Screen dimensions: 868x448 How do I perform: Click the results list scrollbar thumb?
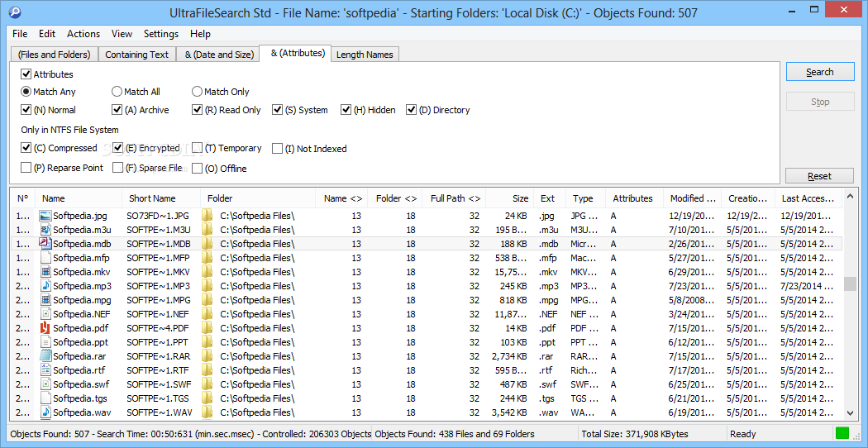[x=851, y=284]
